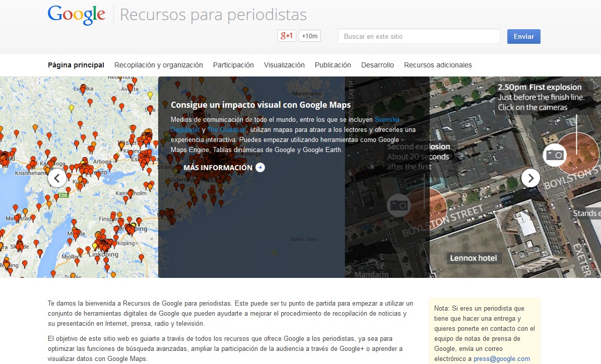Open the Visualización menu item

click(285, 65)
